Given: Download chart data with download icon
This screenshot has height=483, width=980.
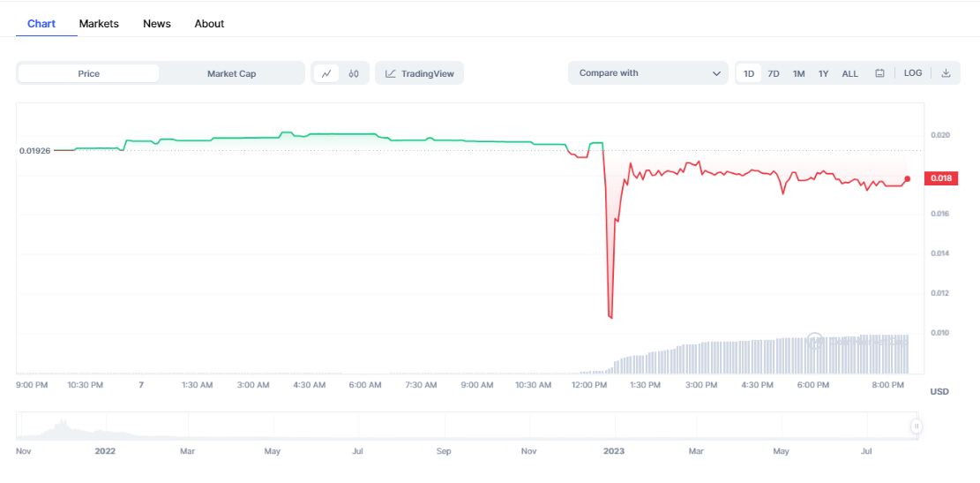Looking at the screenshot, I should (x=946, y=73).
